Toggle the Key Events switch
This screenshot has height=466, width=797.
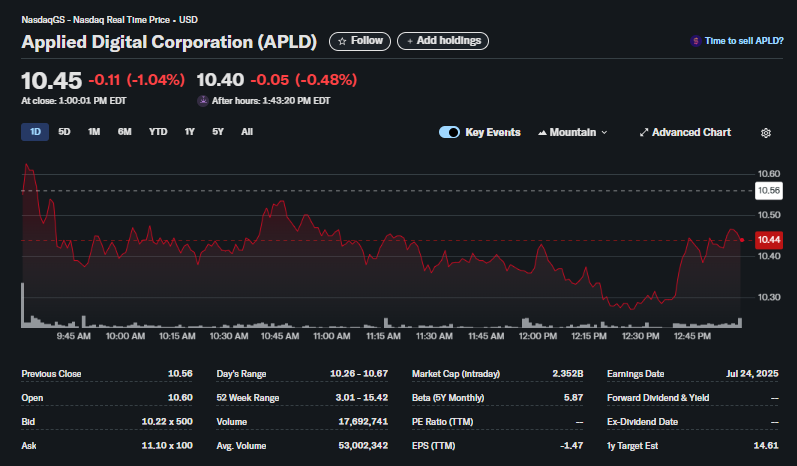pyautogui.click(x=449, y=132)
